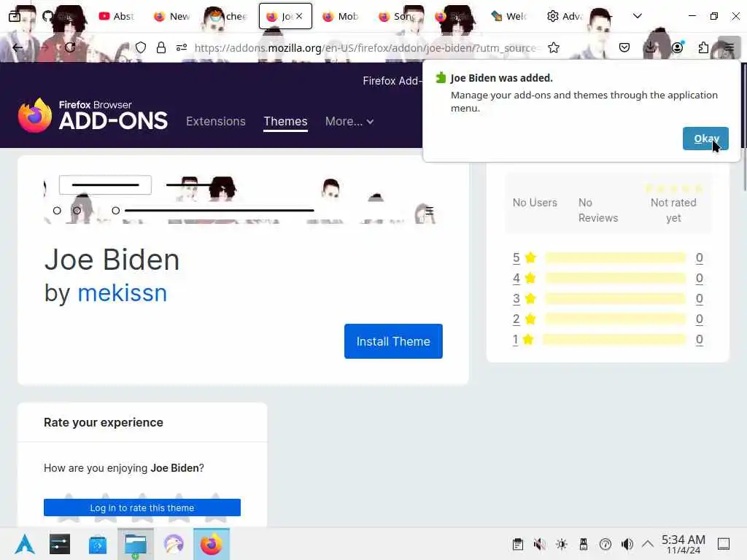Open the clock showing 5:34 AM

[683, 544]
